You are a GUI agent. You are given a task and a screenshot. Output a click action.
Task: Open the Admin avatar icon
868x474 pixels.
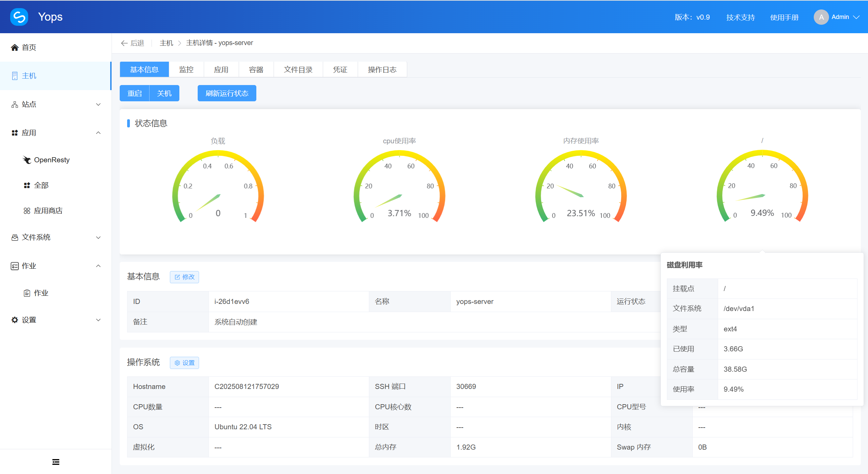(x=821, y=17)
